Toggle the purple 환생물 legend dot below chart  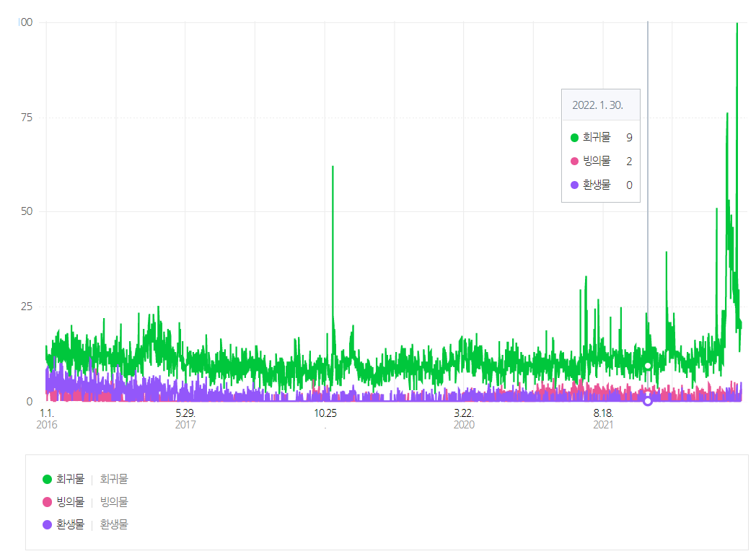[x=48, y=525]
